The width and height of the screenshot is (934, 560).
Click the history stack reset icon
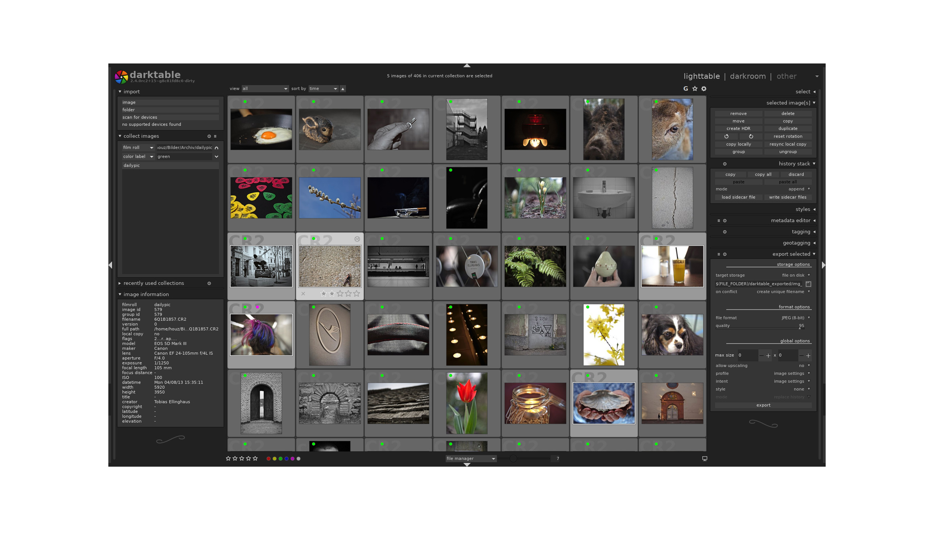724,164
